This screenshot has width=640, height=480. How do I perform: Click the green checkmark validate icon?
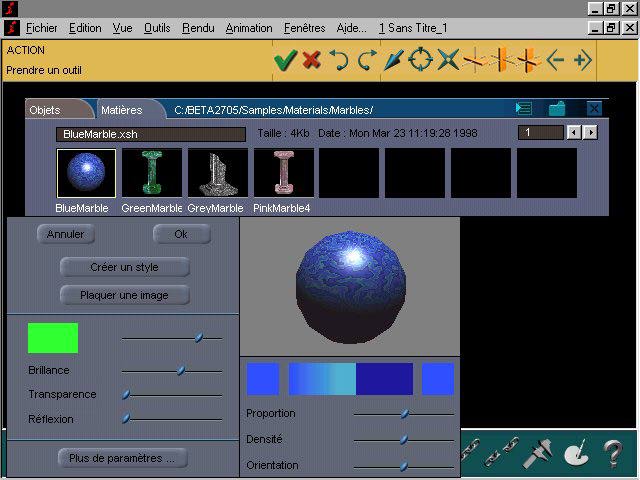pyautogui.click(x=286, y=60)
